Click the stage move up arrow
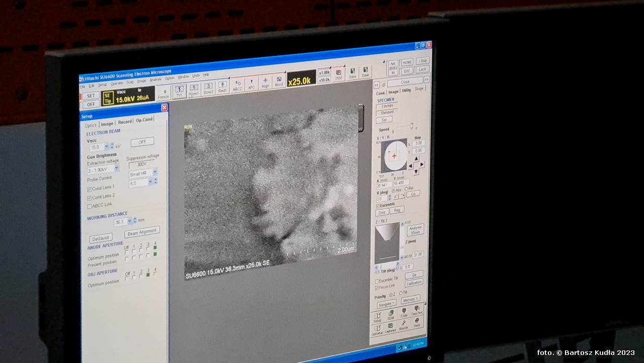This screenshot has height=363, width=644. [x=416, y=159]
